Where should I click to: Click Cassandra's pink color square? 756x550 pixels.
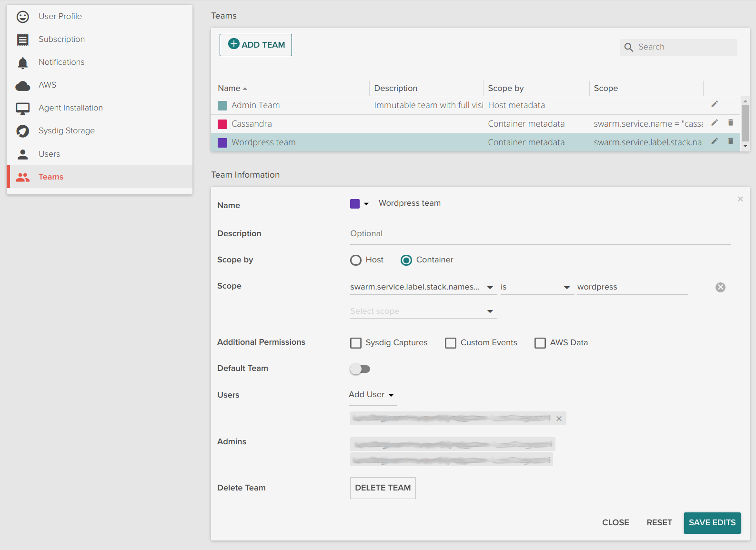[222, 124]
